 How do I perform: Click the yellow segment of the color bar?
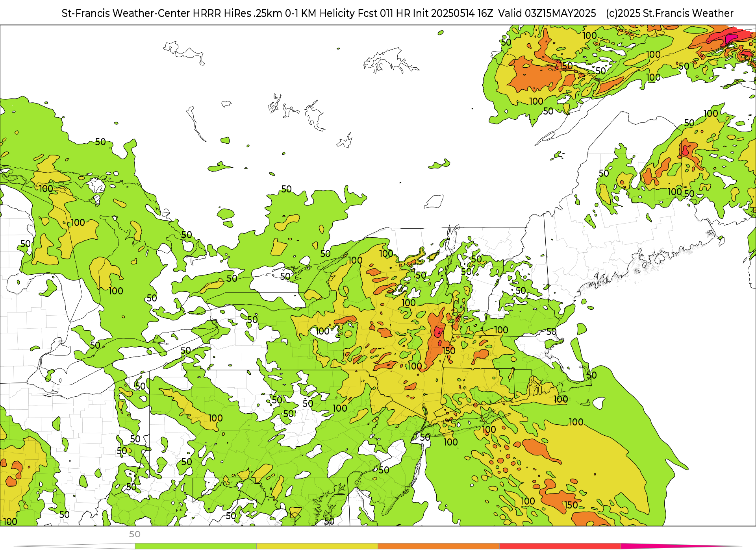(x=317, y=546)
